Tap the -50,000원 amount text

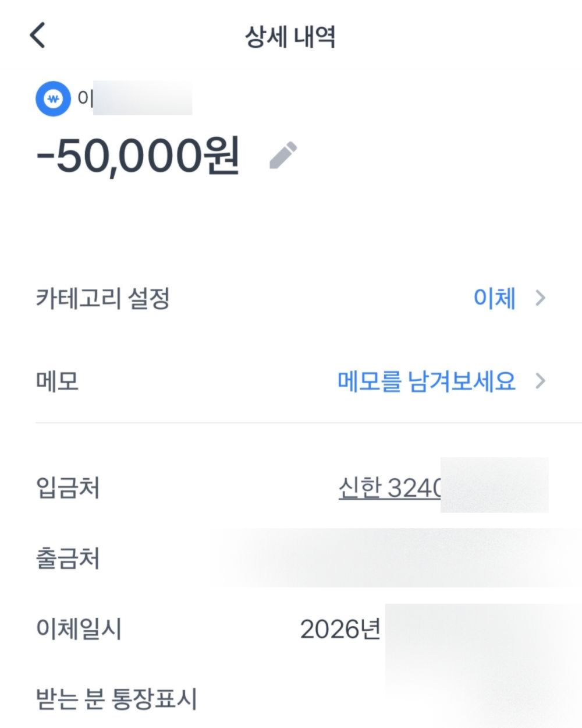(137, 156)
